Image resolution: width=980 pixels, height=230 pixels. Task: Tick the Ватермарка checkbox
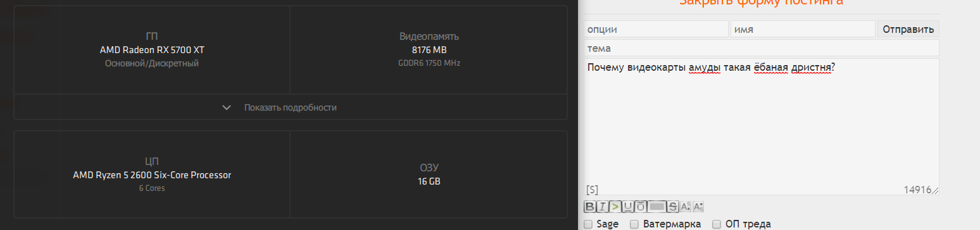click(634, 224)
